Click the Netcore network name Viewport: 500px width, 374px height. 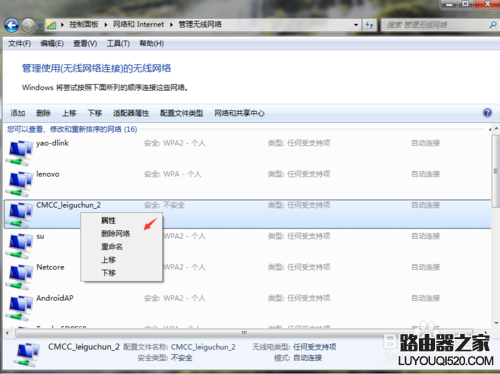[x=50, y=267]
